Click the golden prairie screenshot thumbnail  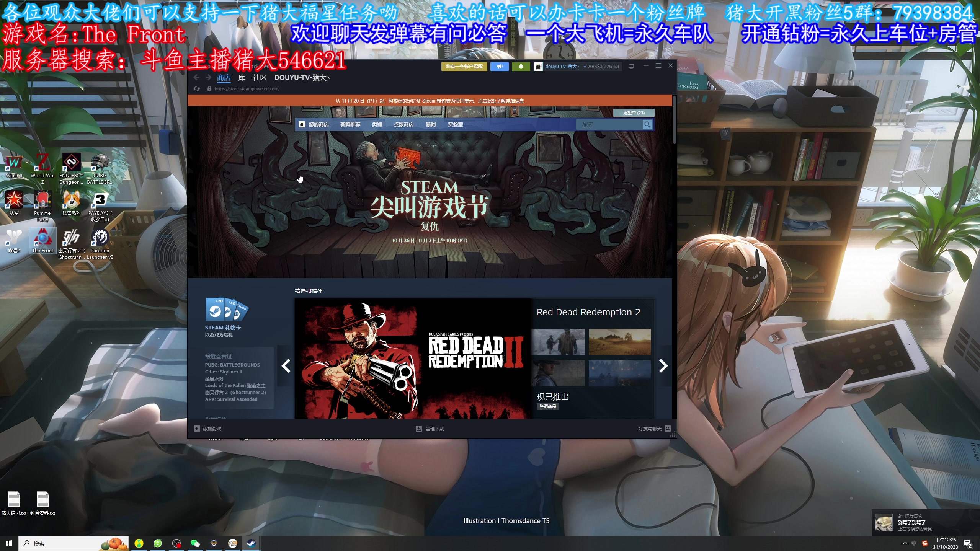pos(619,342)
